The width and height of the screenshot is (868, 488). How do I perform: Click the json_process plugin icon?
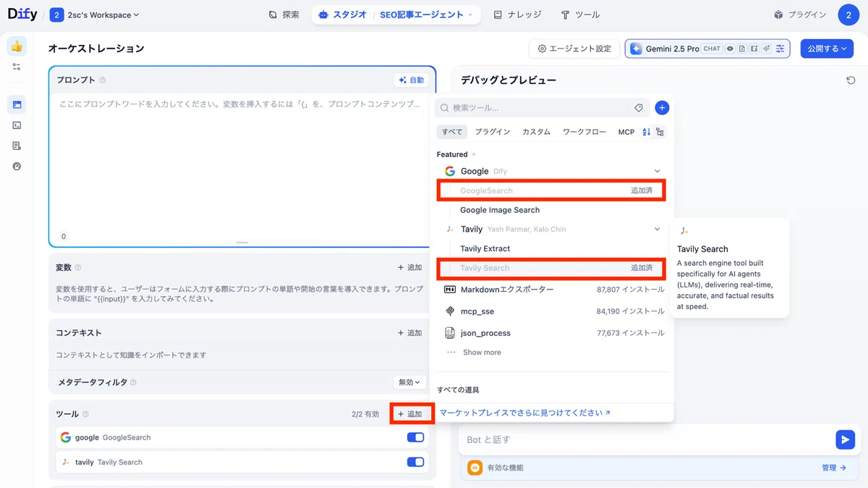449,333
